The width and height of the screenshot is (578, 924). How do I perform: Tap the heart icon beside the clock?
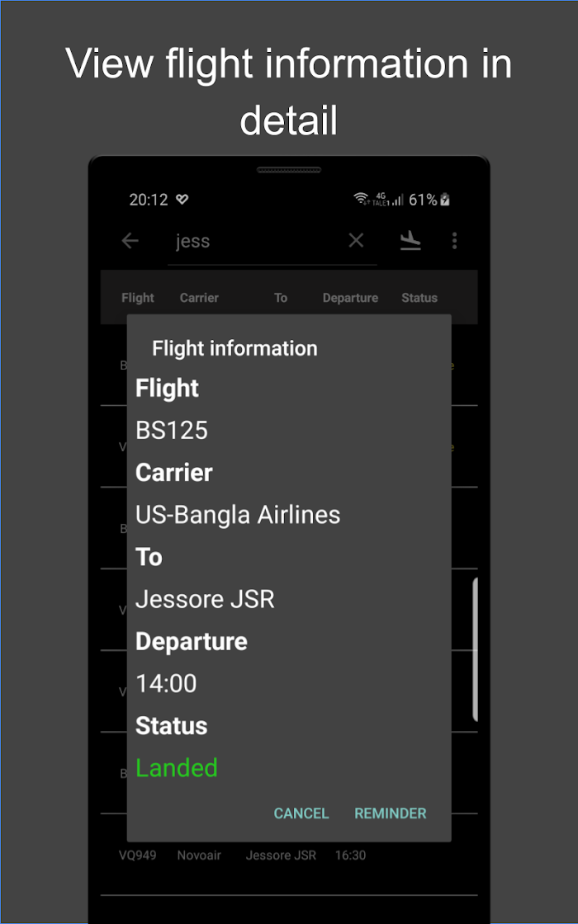[x=182, y=200]
